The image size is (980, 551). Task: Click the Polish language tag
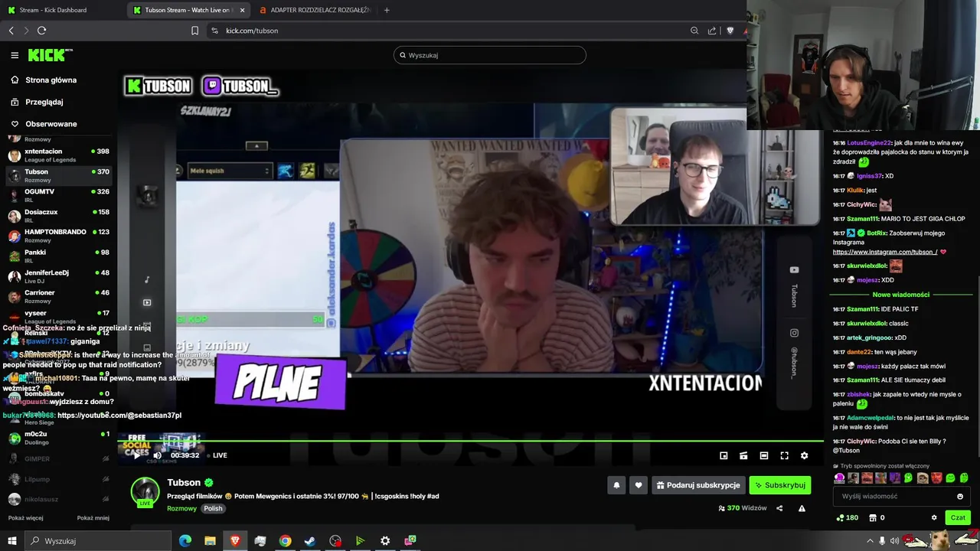coord(213,508)
